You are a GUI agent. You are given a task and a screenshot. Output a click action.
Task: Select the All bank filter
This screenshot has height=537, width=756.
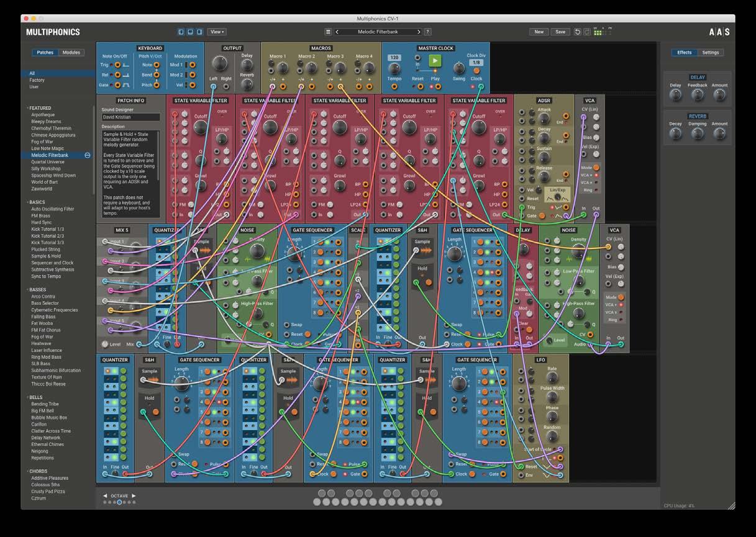57,73
